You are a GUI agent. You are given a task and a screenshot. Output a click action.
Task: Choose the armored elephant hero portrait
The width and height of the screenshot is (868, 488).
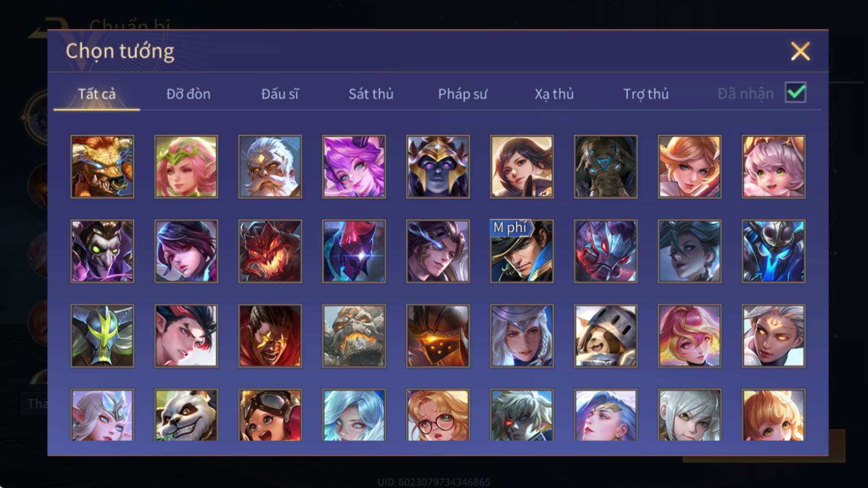606,167
